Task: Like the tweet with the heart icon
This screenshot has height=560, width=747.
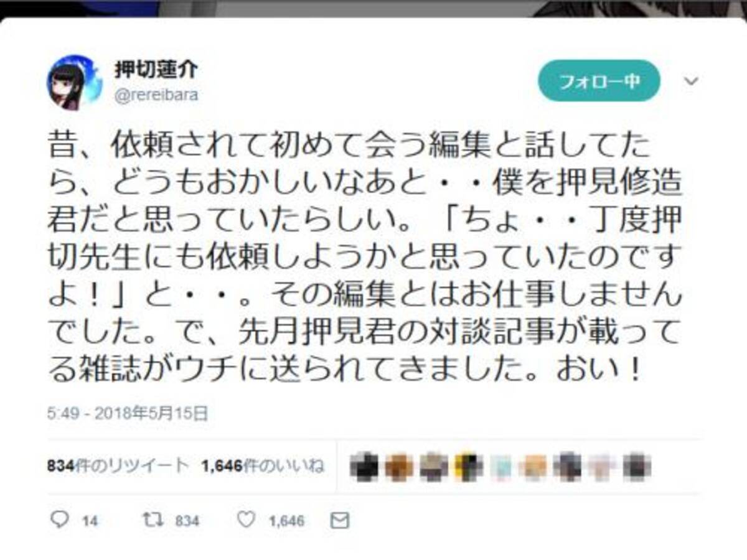Action: click(247, 520)
